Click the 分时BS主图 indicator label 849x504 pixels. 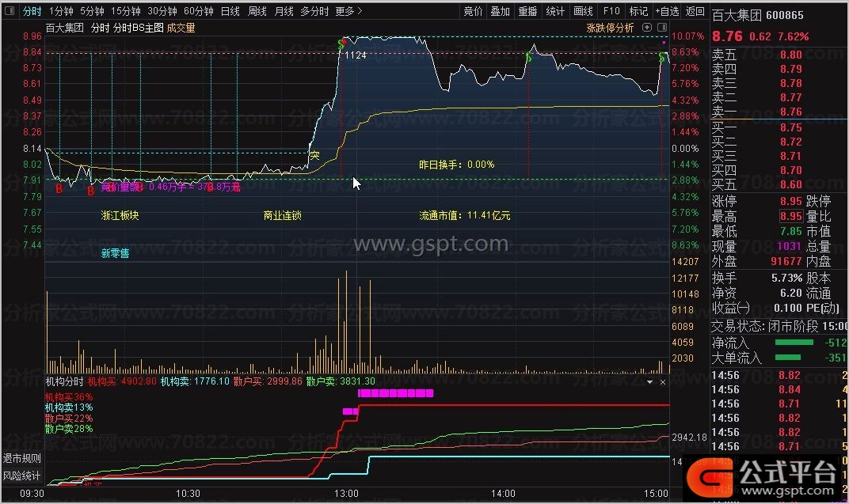139,28
